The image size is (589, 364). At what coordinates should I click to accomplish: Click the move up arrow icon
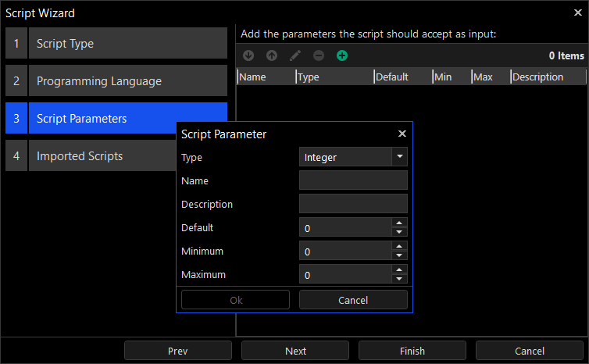272,55
